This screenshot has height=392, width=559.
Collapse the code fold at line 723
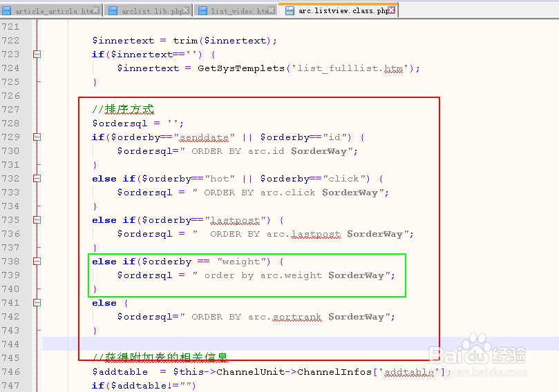click(x=37, y=54)
